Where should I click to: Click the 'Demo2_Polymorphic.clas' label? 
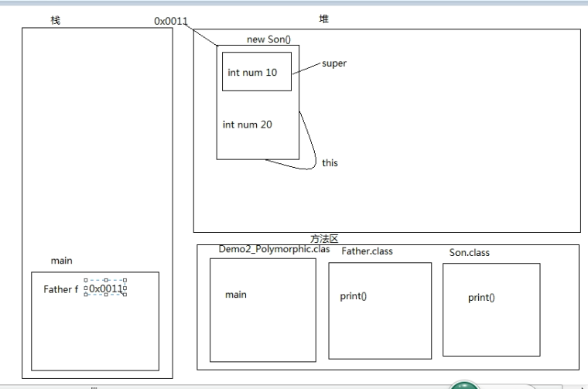pos(274,249)
